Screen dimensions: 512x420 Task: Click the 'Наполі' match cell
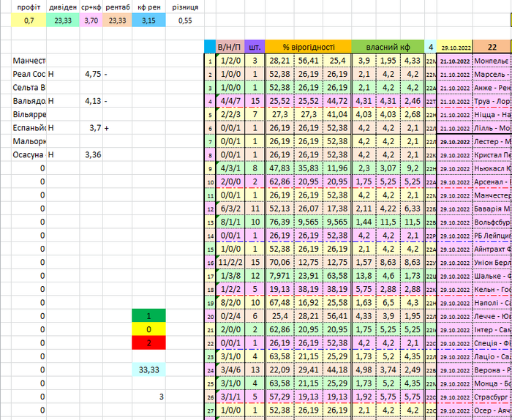(492, 302)
